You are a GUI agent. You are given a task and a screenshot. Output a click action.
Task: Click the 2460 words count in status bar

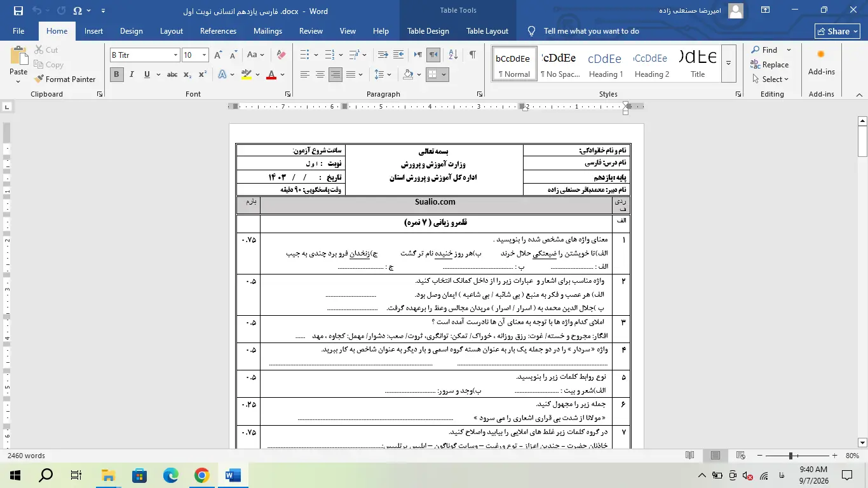pyautogui.click(x=26, y=456)
